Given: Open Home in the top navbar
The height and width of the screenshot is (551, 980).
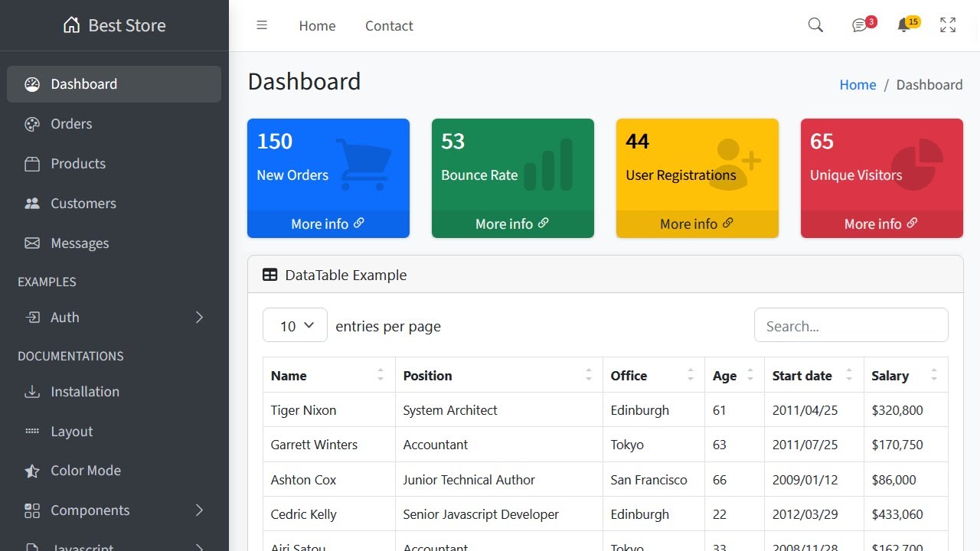Looking at the screenshot, I should tap(317, 25).
